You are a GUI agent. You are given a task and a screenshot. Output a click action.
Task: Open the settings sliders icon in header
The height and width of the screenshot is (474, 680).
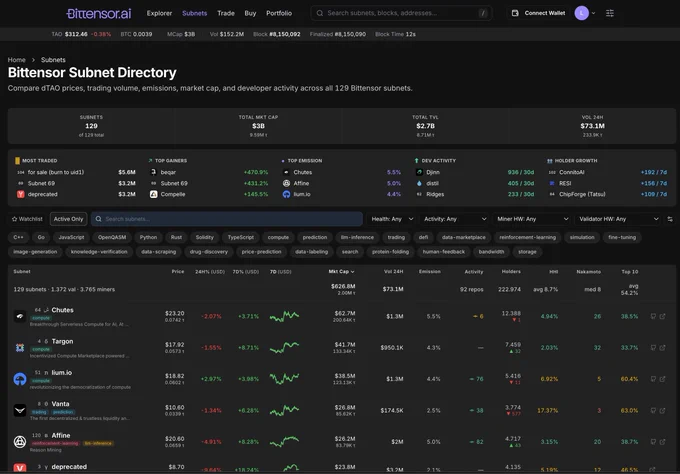pyautogui.click(x=609, y=13)
